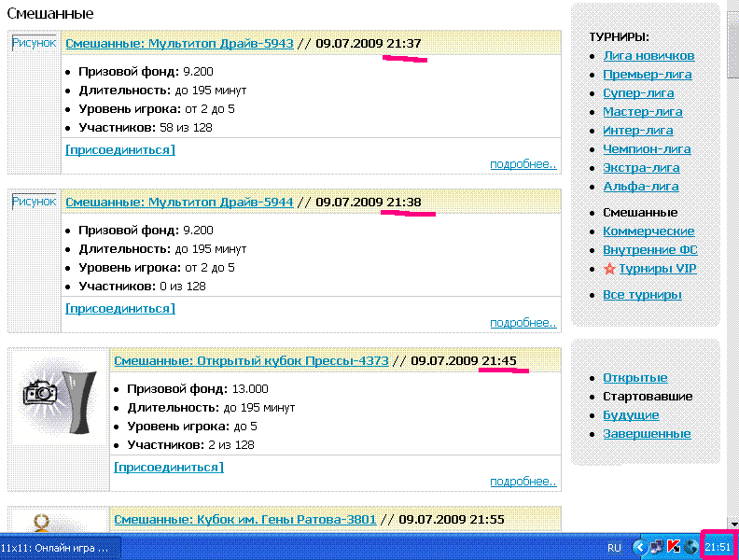This screenshot has width=739, height=560.
Task: Join the Открытый кубок Прессы-4373 tournament
Action: (168, 467)
